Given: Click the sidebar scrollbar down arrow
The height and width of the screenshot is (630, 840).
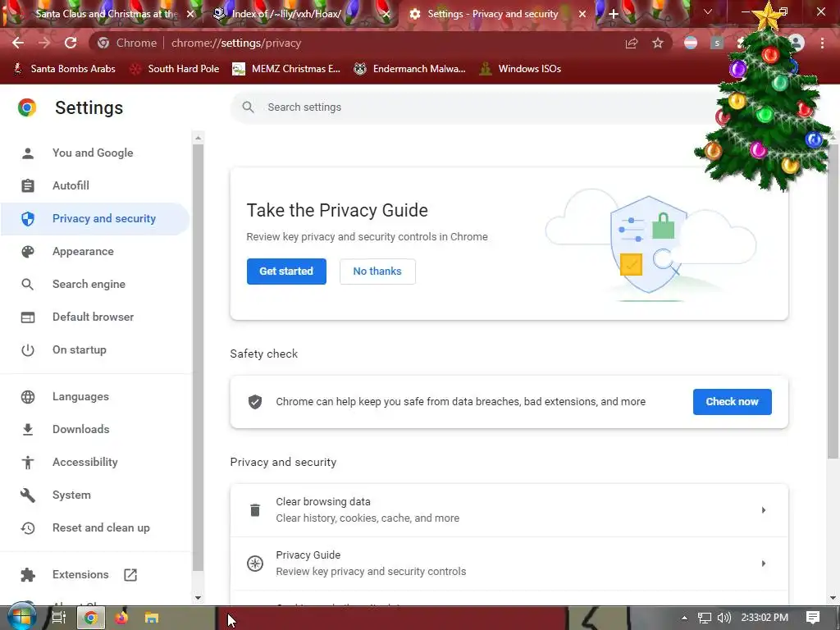Looking at the screenshot, I should click(x=199, y=598).
